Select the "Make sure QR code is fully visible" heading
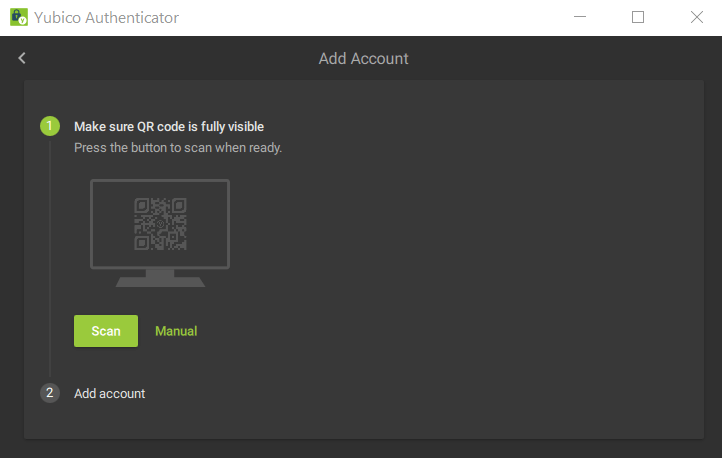The image size is (722, 458). pos(169,126)
